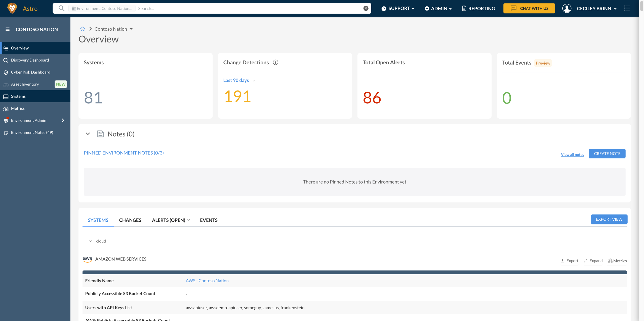Screen dimensions: 644x321
Task: Toggle the sidebar hamburger menu
Action: click(x=8, y=29)
